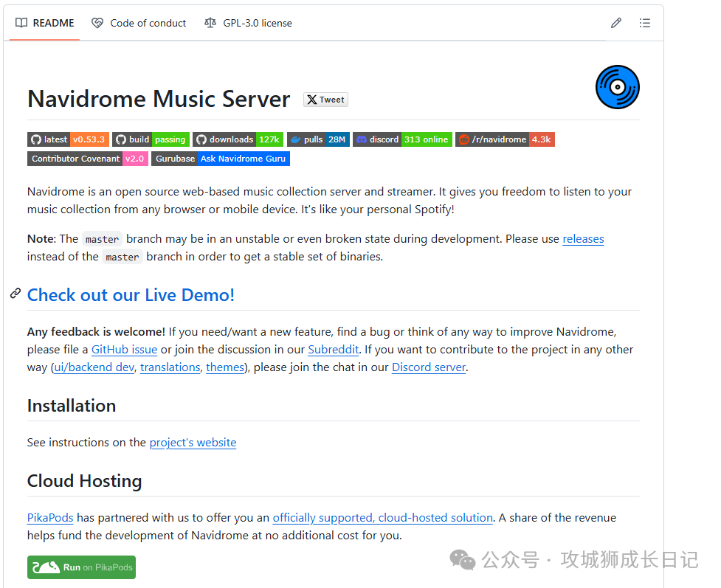Switch to the Code of conduct tab
Viewport: 721px width, 588px height.
click(x=139, y=23)
